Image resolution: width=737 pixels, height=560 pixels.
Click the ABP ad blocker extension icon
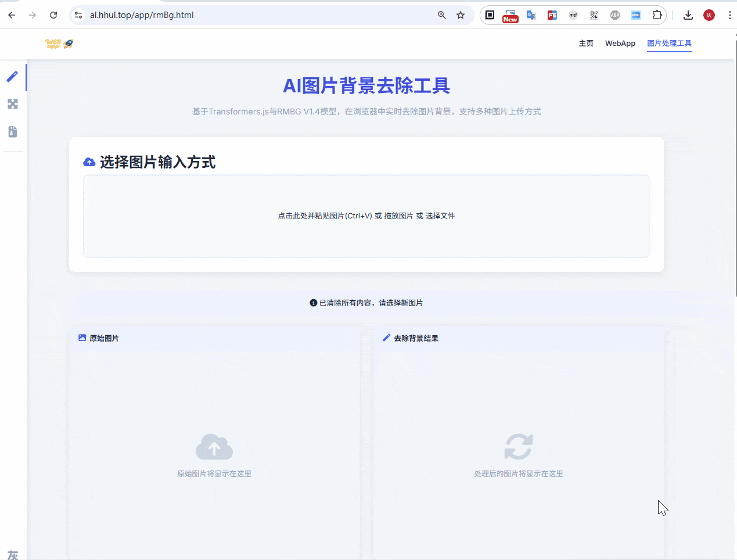[x=614, y=15]
